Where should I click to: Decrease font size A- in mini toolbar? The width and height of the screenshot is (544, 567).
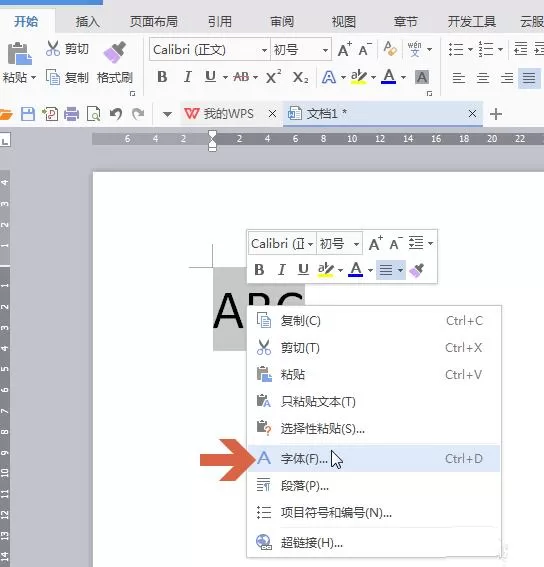tap(396, 243)
